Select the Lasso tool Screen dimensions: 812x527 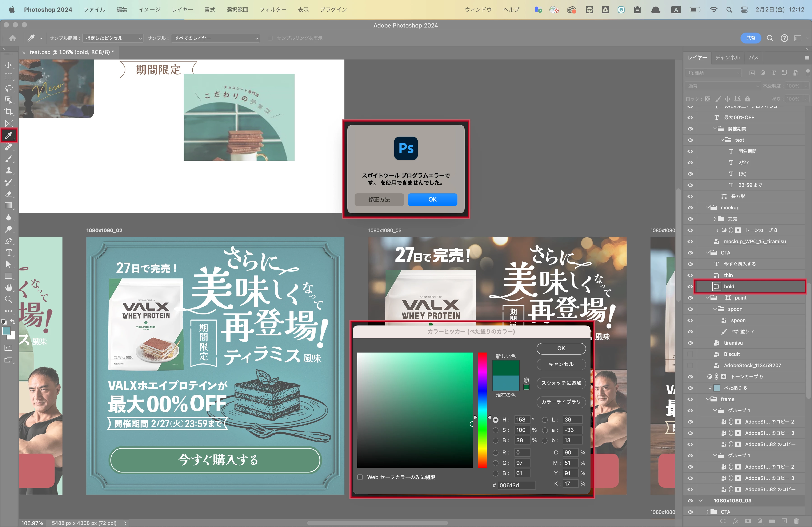[x=9, y=88]
